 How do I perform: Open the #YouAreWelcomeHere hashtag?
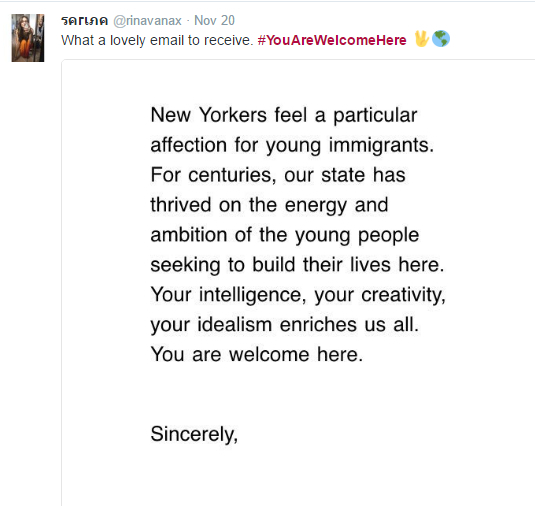pos(332,40)
